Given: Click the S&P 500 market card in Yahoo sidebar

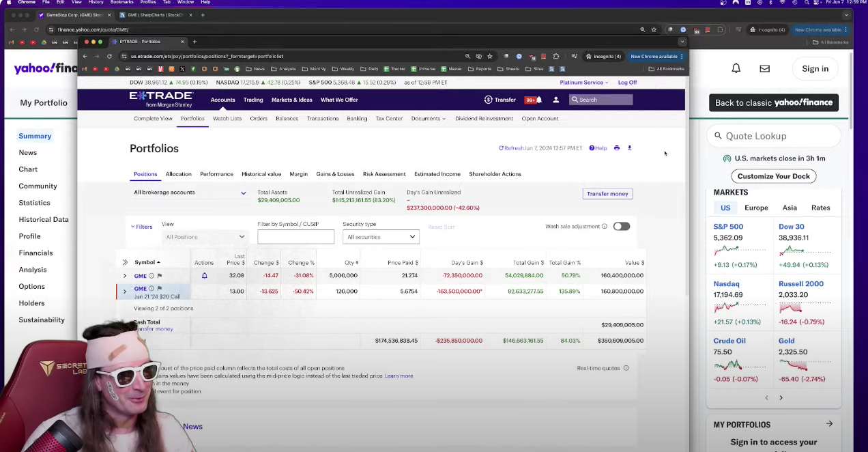Looking at the screenshot, I should (740, 246).
